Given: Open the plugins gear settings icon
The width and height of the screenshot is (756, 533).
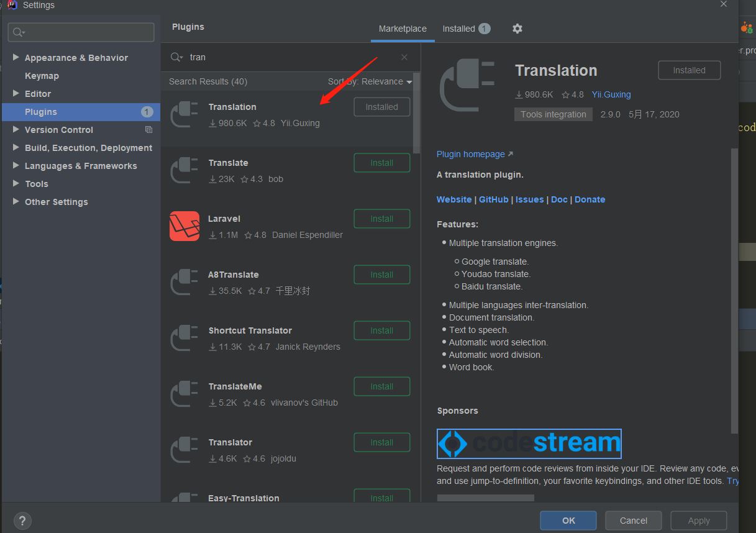Looking at the screenshot, I should click(x=517, y=29).
